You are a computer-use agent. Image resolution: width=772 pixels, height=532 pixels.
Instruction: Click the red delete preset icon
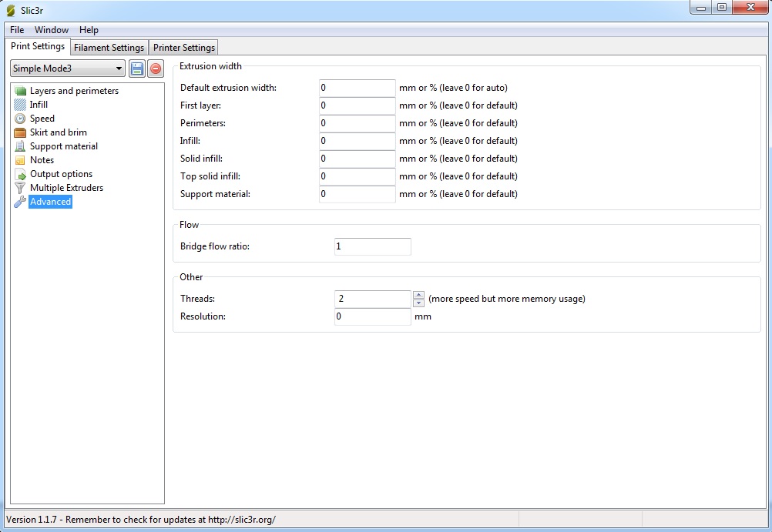pyautogui.click(x=156, y=69)
